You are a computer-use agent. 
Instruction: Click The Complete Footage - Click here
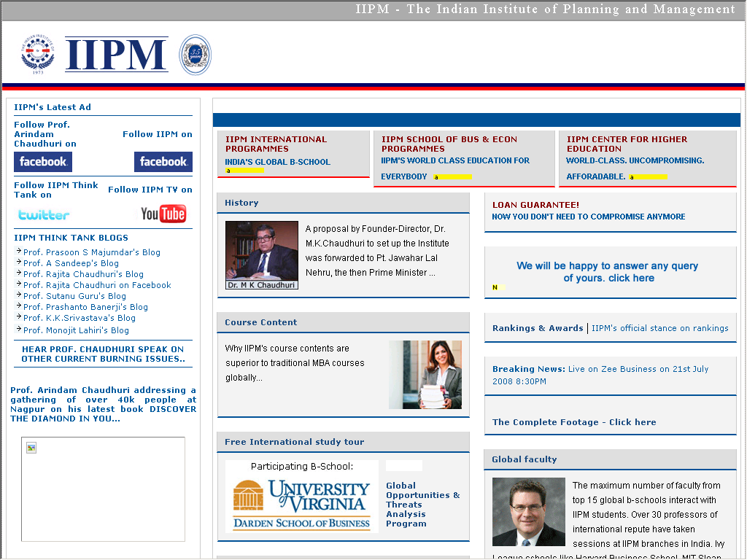pos(574,422)
